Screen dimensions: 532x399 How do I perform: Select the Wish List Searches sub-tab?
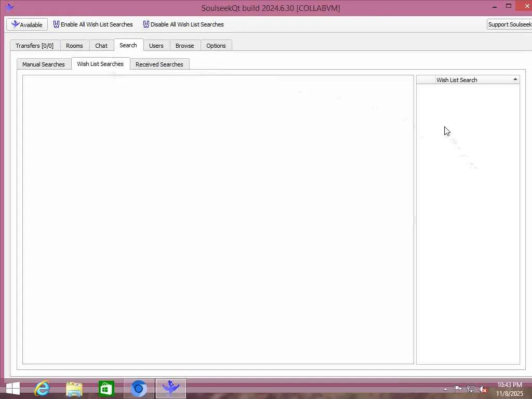(x=100, y=64)
